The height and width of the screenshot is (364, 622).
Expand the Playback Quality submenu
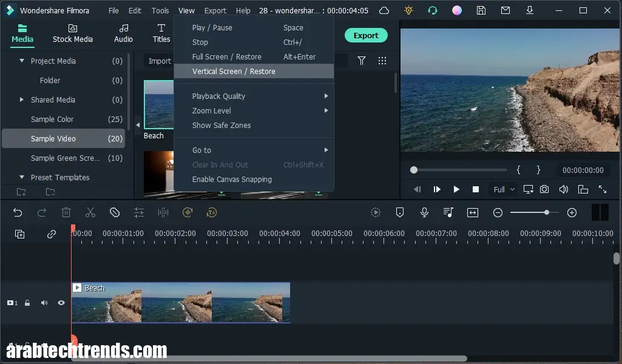[218, 96]
